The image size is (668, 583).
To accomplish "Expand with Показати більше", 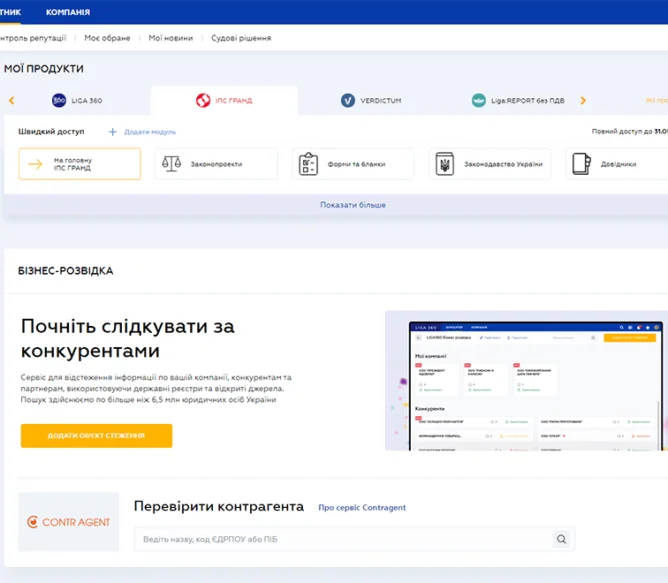I will pos(353,205).
